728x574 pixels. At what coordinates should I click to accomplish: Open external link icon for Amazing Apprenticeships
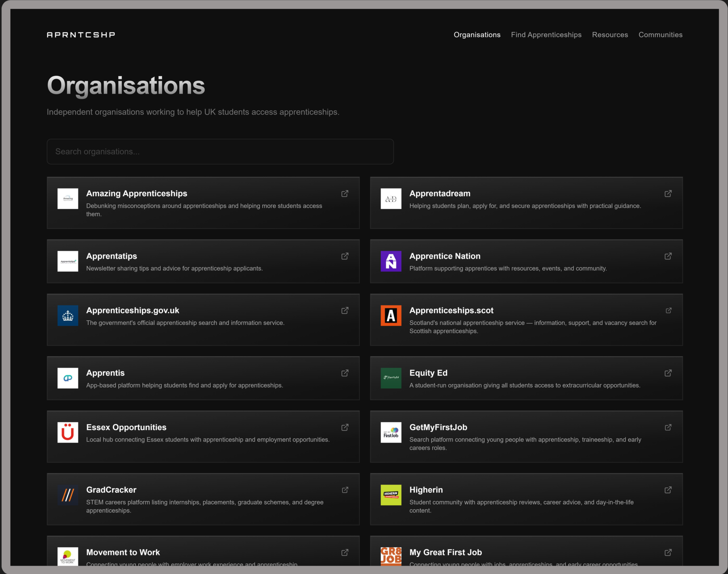coord(345,194)
